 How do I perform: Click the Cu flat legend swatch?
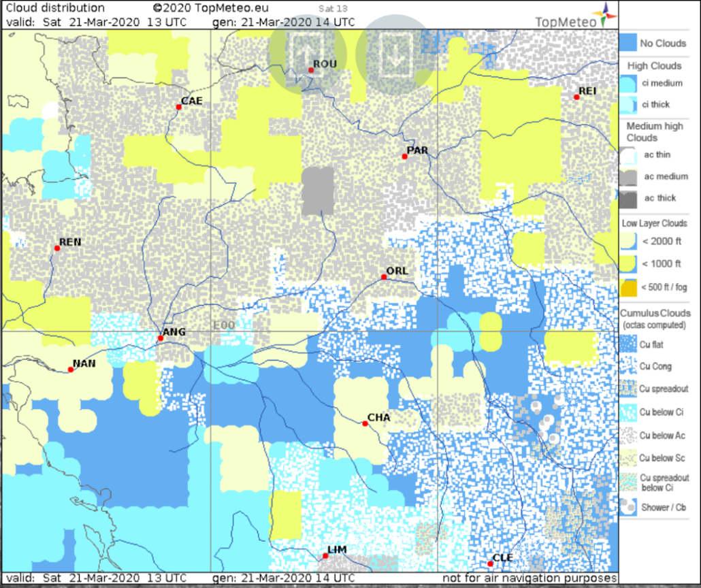[x=627, y=344]
